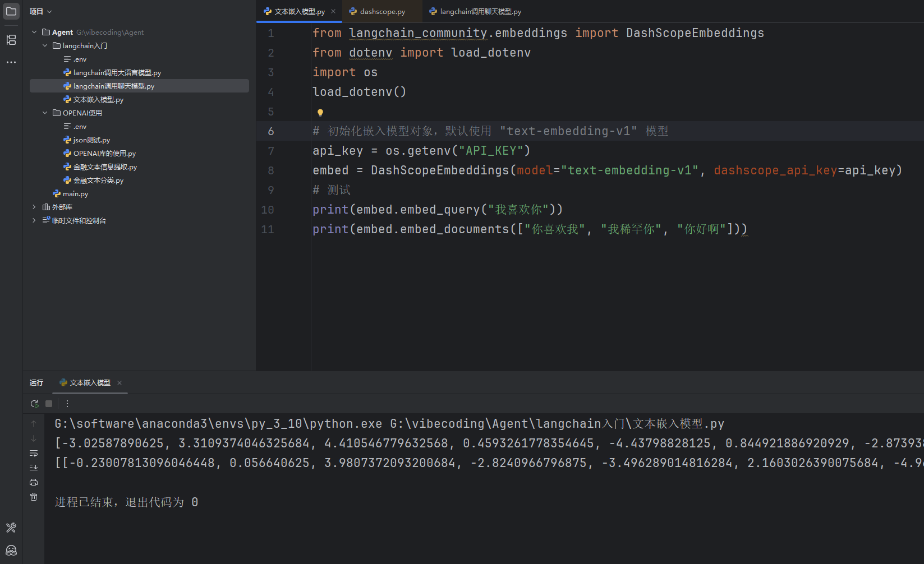Expand the 外部库 node
Screen dimensions: 924x564
34,207
